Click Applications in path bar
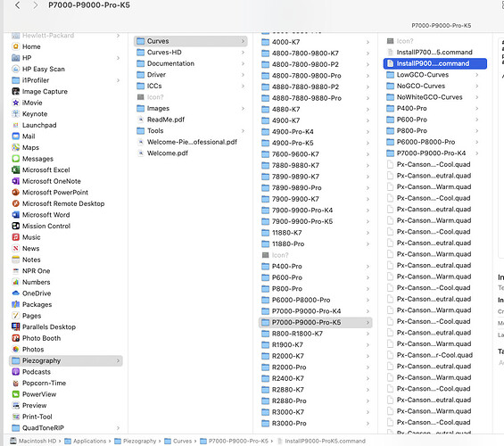 85,441
